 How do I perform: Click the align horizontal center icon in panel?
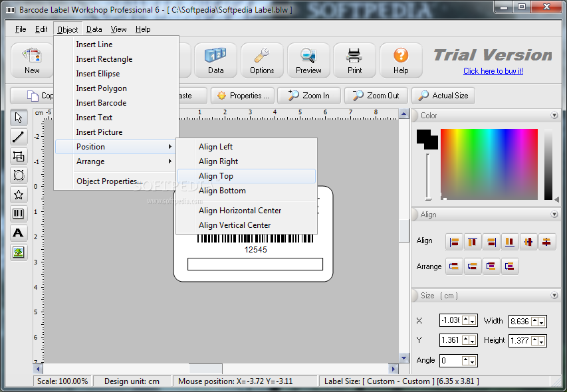pyautogui.click(x=528, y=242)
